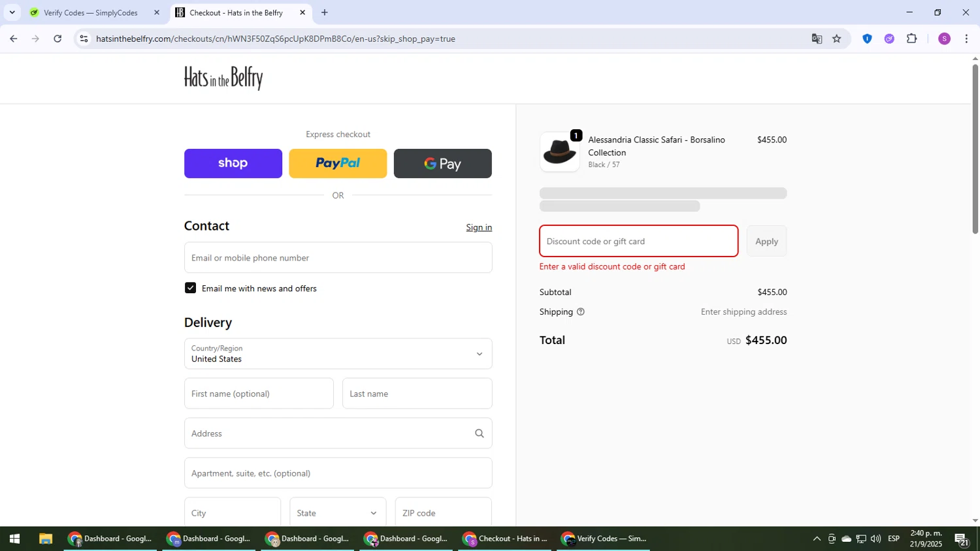The image size is (980, 551).
Task: Open the Chrome three-dot menu
Action: (966, 39)
